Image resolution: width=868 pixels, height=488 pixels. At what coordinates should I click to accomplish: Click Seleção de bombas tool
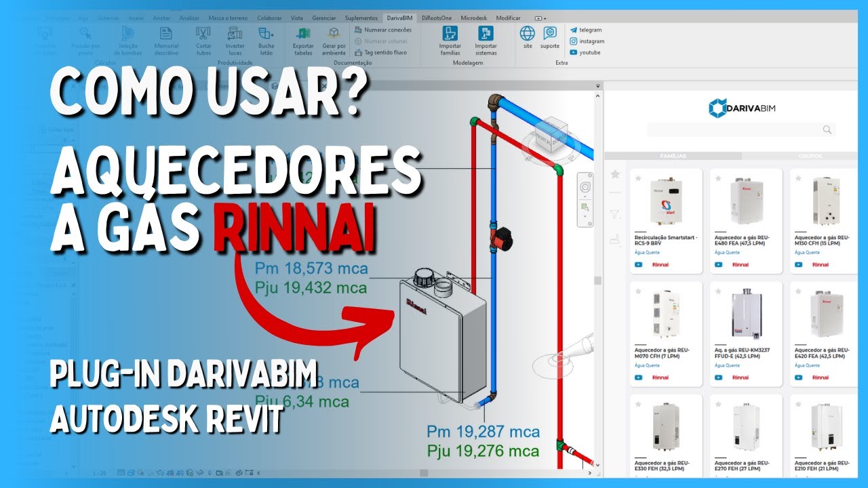click(128, 40)
